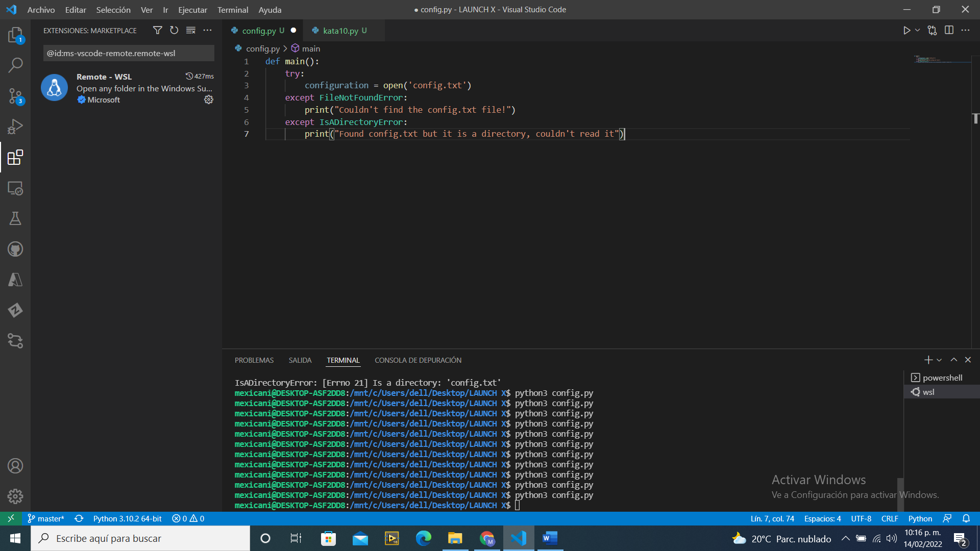Close the terminal panel
This screenshot has width=980, height=551.
pos(968,360)
